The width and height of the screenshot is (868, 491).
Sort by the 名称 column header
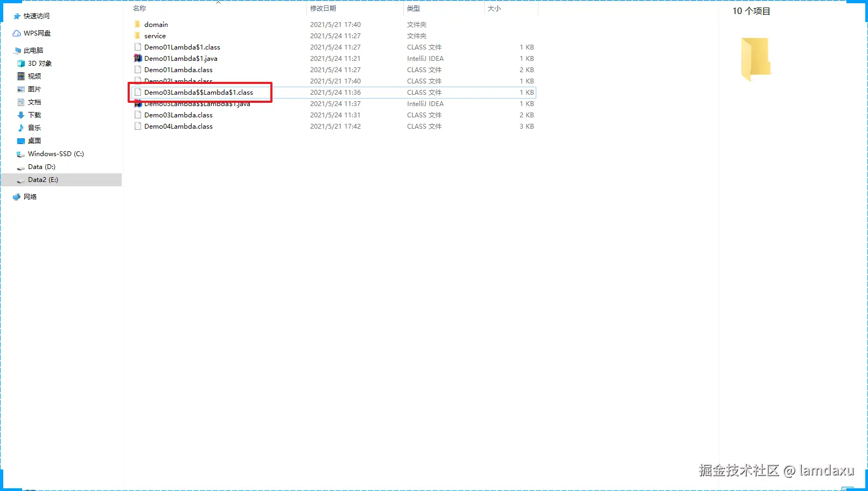point(139,9)
